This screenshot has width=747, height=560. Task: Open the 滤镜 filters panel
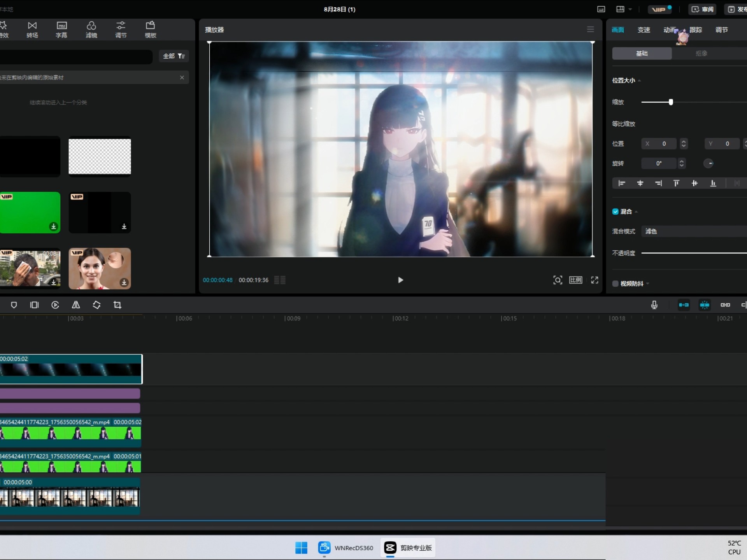tap(91, 30)
